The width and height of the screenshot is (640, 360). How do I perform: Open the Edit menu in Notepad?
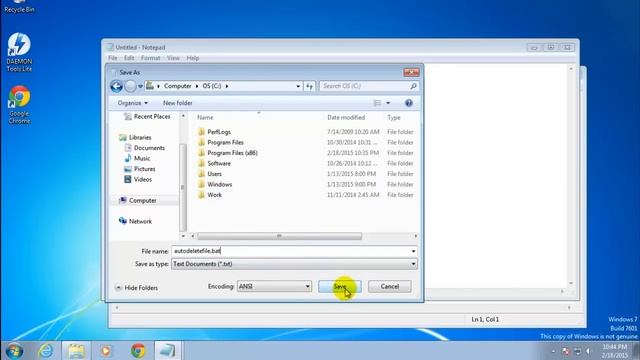point(129,58)
